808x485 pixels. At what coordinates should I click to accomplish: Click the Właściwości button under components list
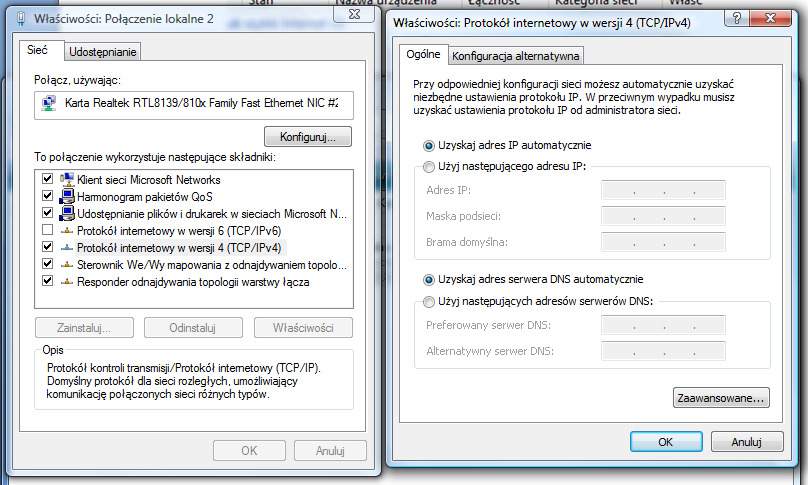[x=303, y=328]
